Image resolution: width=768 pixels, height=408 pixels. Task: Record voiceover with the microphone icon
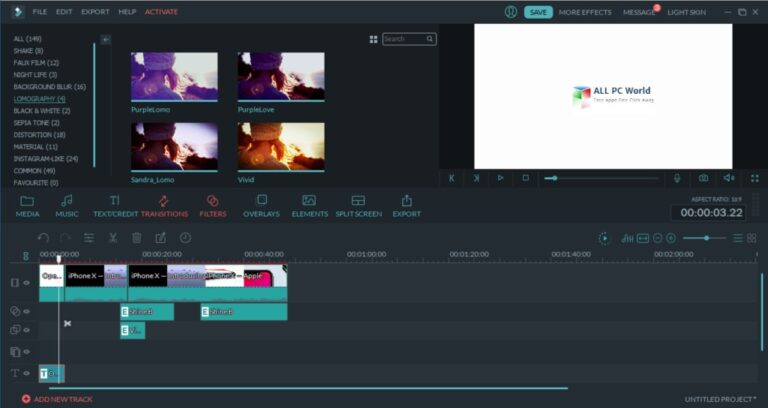[x=677, y=178]
